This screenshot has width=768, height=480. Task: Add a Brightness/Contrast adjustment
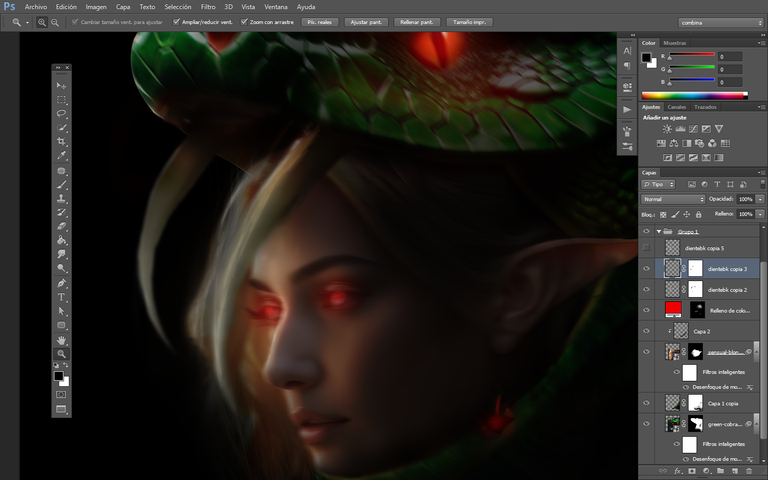click(x=667, y=129)
